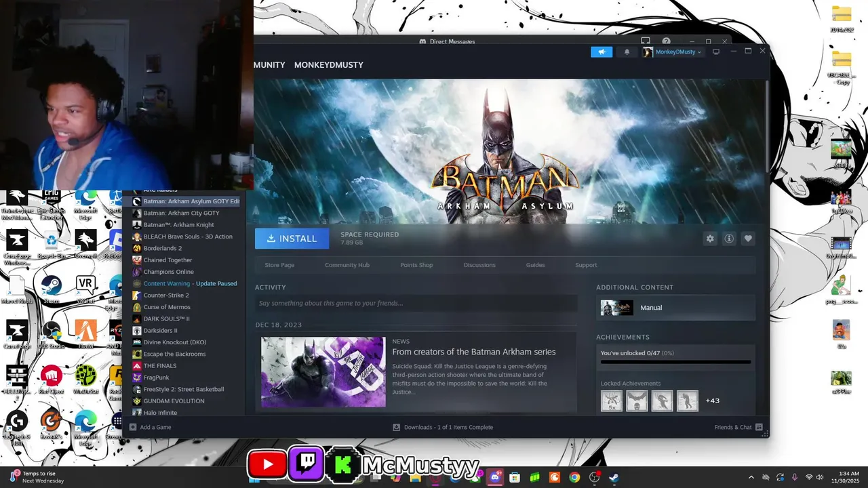This screenshot has width=868, height=488.
Task: Open Microsoft Store in taskbar
Action: [x=515, y=477]
